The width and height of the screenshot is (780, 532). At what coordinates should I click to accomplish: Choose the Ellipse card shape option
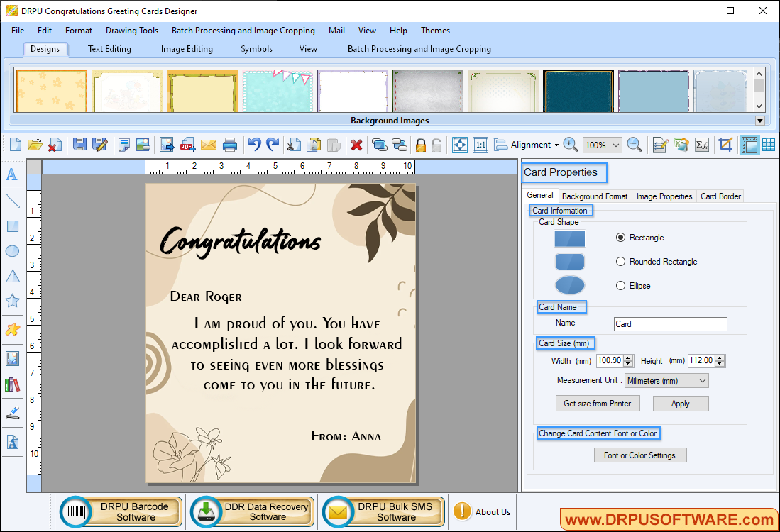click(x=621, y=285)
